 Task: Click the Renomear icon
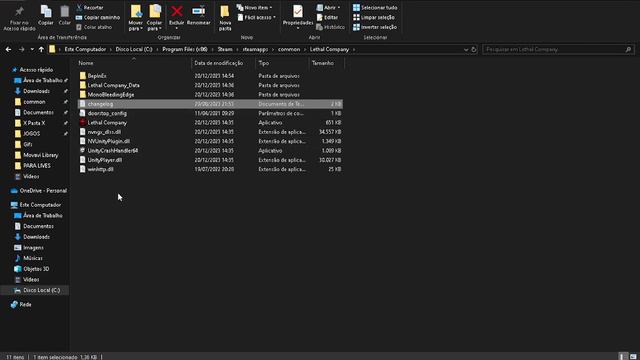pyautogui.click(x=198, y=11)
